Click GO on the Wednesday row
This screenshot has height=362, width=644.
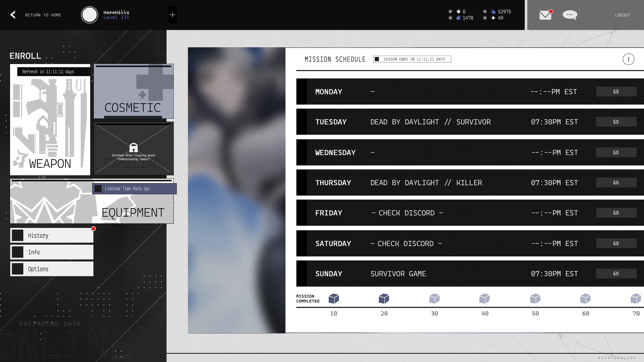tap(616, 153)
